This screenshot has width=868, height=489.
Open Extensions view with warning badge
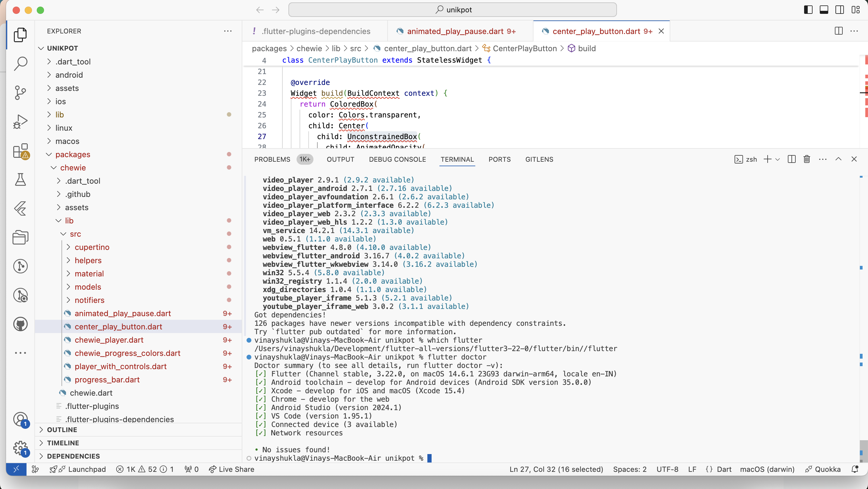pyautogui.click(x=21, y=151)
